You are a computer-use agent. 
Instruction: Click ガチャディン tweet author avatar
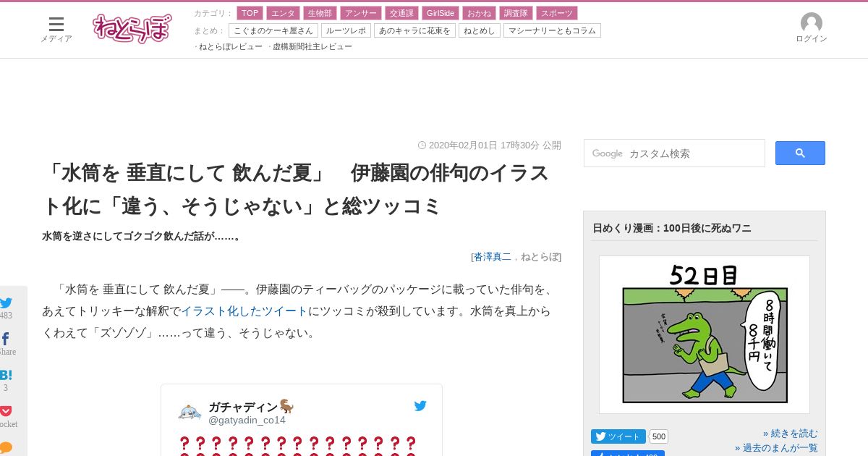click(x=190, y=413)
